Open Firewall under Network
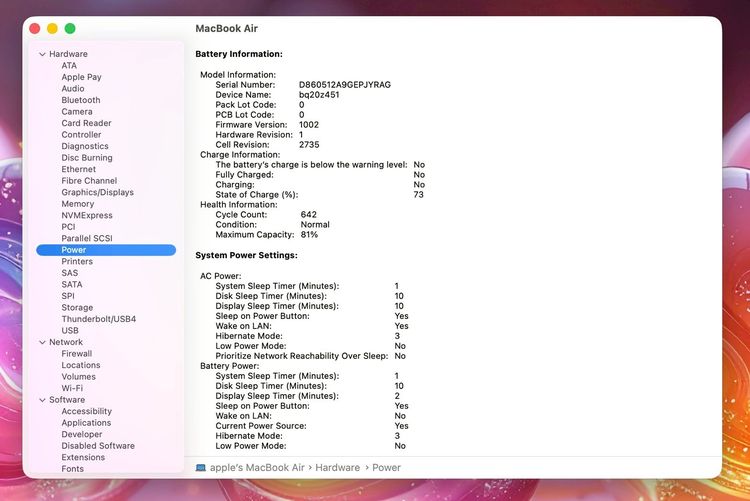750x501 pixels. tap(77, 354)
